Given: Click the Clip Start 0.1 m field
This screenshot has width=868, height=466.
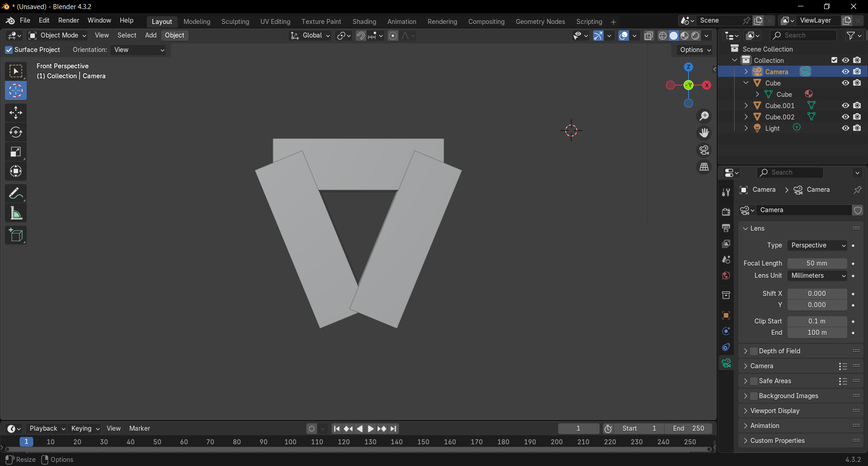Looking at the screenshot, I should click(817, 321).
